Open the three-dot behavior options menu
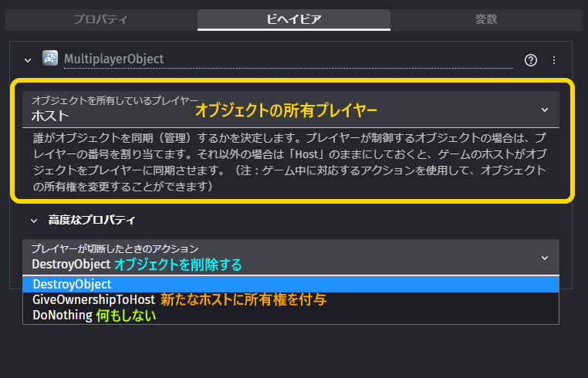The width and height of the screenshot is (588, 378). tap(554, 60)
